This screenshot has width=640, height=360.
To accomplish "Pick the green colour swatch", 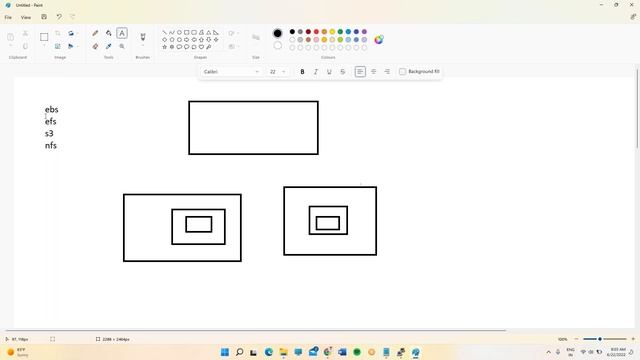I will point(340,32).
